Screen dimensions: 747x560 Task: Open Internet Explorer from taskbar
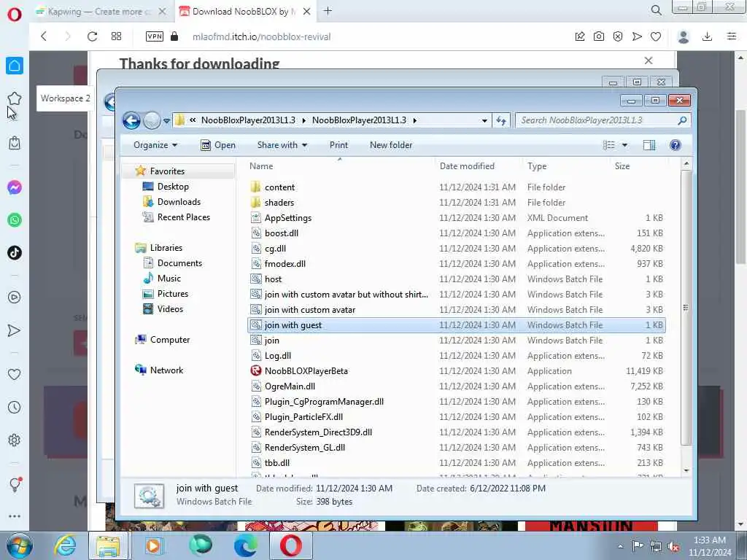point(65,545)
